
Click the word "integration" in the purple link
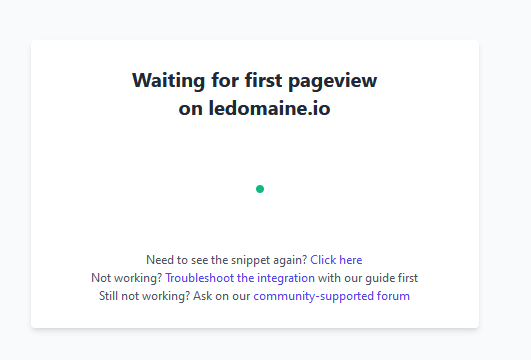pos(286,278)
